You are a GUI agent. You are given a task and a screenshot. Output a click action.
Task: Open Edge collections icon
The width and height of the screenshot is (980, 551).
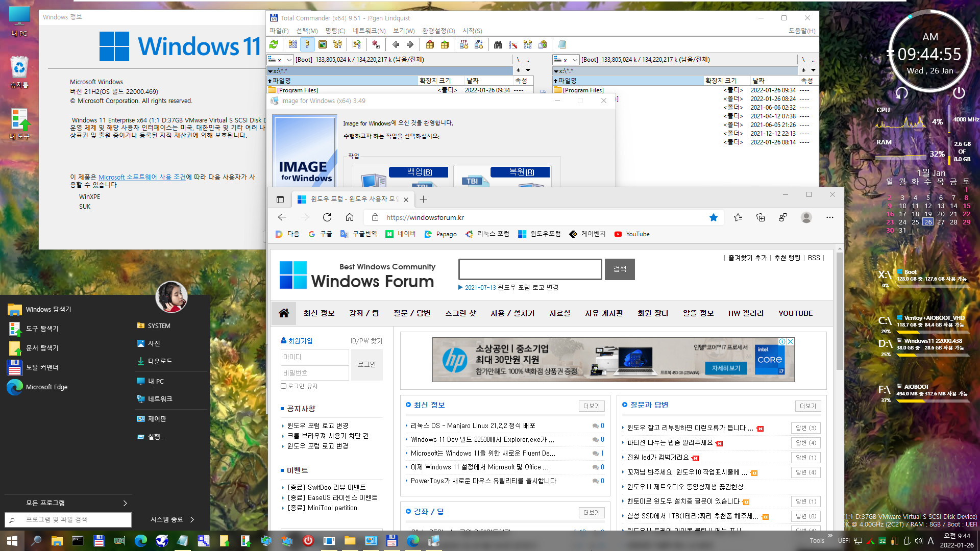[x=761, y=217]
